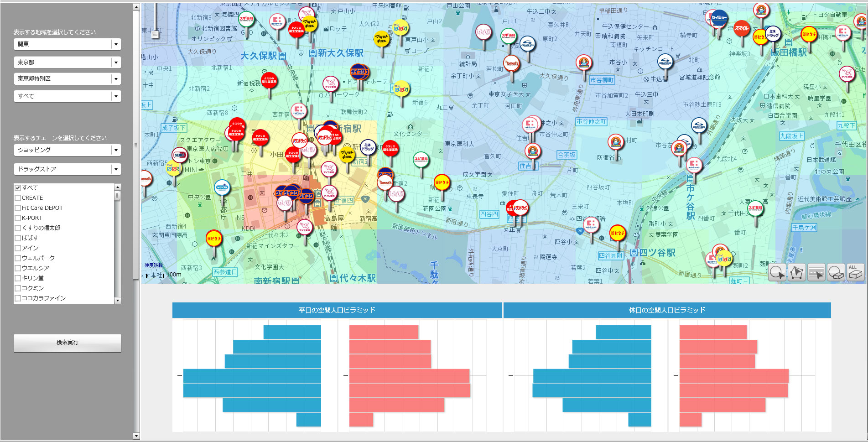Click the 合羽坂 intersection label

click(x=567, y=155)
